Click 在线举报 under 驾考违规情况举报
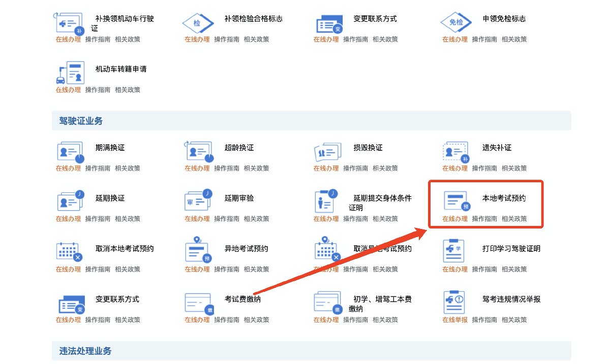 point(455,320)
